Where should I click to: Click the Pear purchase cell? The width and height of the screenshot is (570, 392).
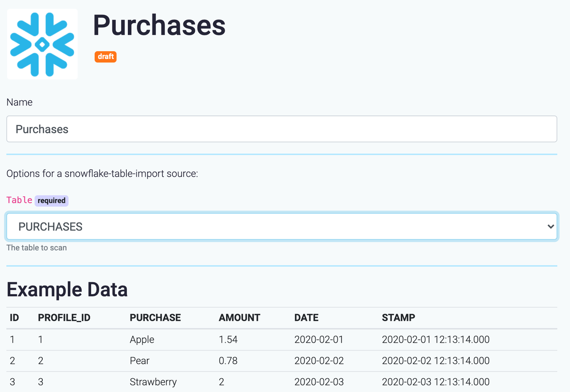[140, 361]
